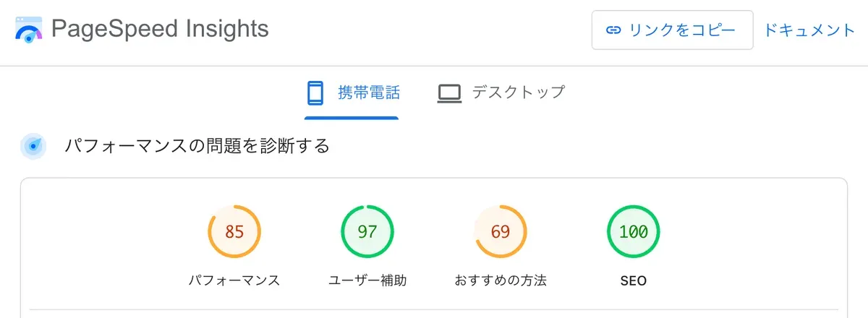Click the chain link icon for copying
868x318 pixels.
coord(613,30)
